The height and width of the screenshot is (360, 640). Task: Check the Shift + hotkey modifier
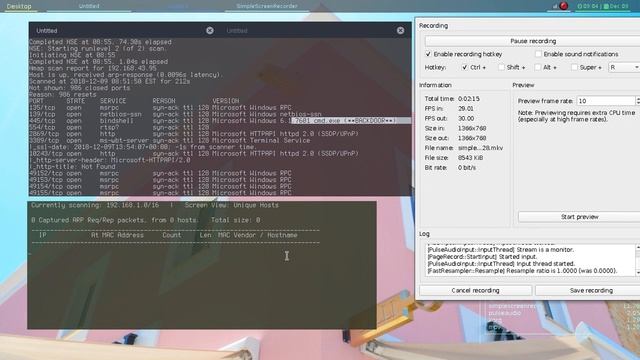coord(501,67)
